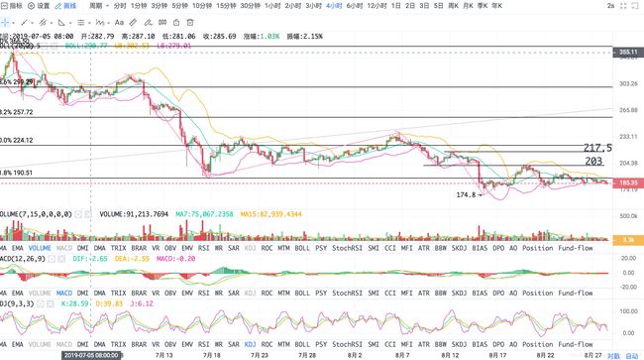Select the brush freehand drawing tool
This screenshot has width=644, height=360.
(148, 23)
